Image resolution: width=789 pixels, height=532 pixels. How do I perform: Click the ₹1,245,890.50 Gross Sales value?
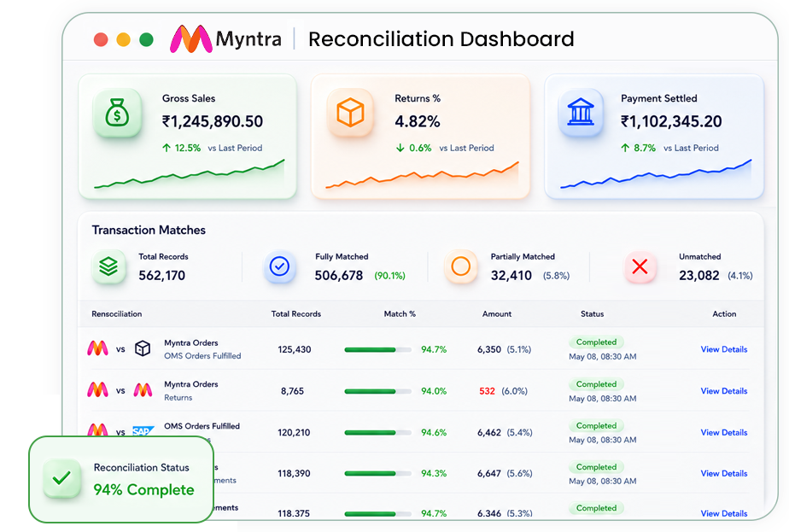(x=213, y=121)
